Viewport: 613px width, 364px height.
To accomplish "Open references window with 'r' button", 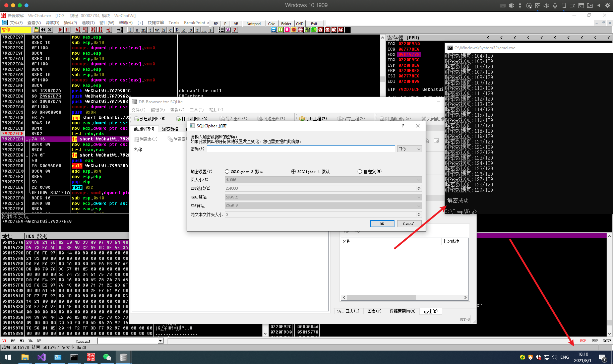I will click(x=197, y=30).
